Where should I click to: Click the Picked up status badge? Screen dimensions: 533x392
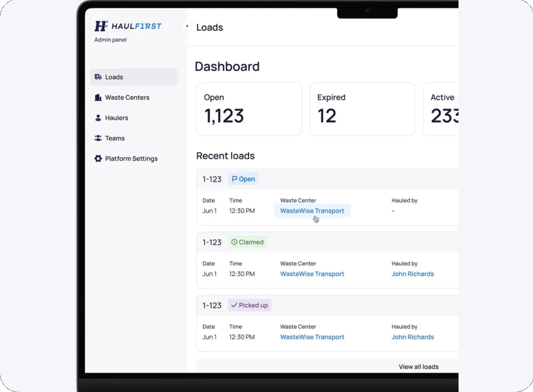pyautogui.click(x=249, y=306)
